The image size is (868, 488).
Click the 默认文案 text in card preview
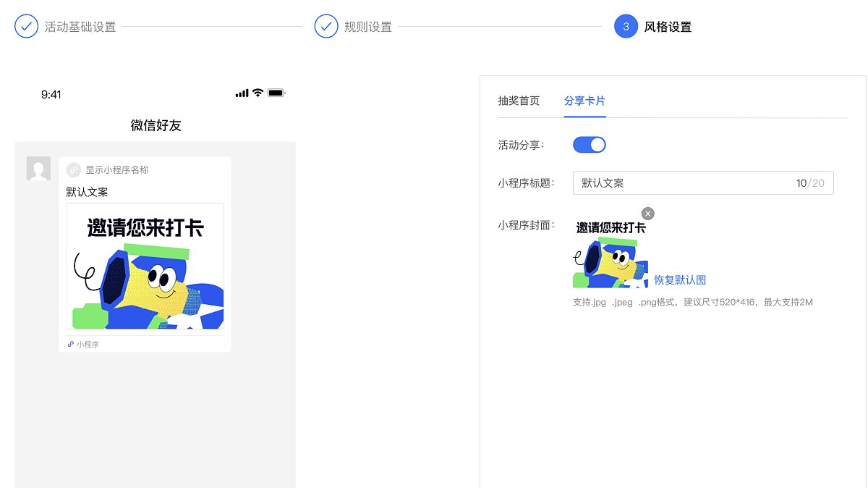pyautogui.click(x=87, y=192)
